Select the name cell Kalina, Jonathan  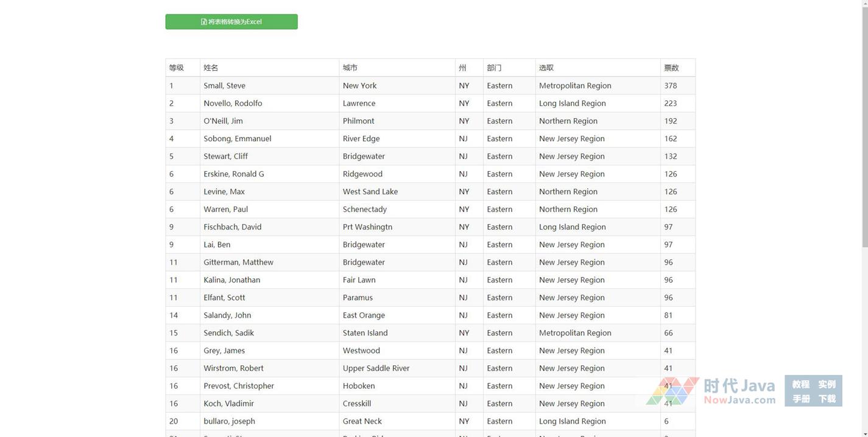tap(269, 280)
